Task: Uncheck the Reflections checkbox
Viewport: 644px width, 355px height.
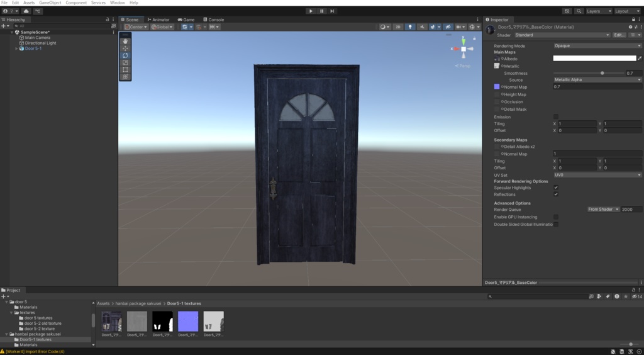Action: (x=556, y=194)
